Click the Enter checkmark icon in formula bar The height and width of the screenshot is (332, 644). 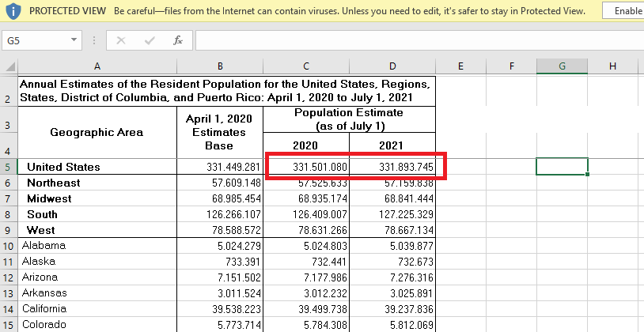pyautogui.click(x=149, y=40)
